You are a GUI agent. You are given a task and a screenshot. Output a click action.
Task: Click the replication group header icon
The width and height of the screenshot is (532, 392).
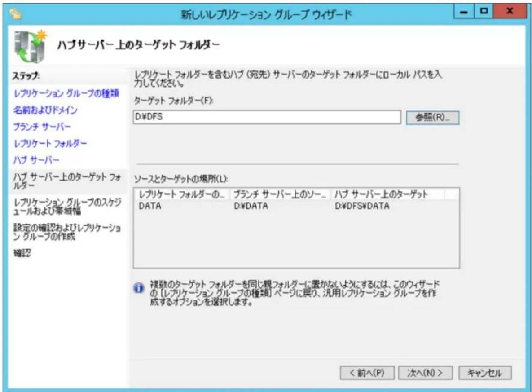point(30,47)
